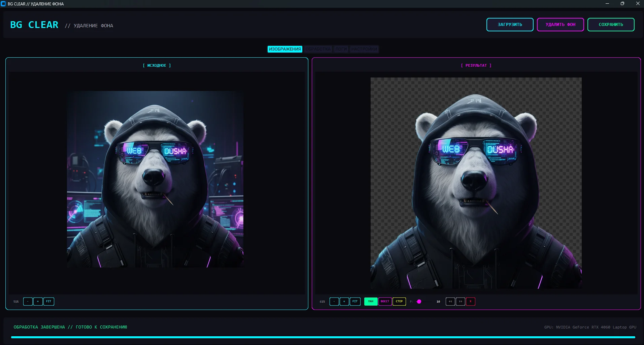Zoom out the result image with minus button

click(334, 302)
